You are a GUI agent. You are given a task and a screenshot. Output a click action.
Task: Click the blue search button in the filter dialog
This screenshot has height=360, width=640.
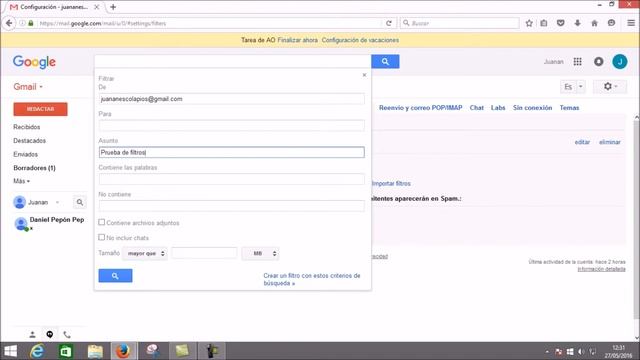[x=115, y=276]
